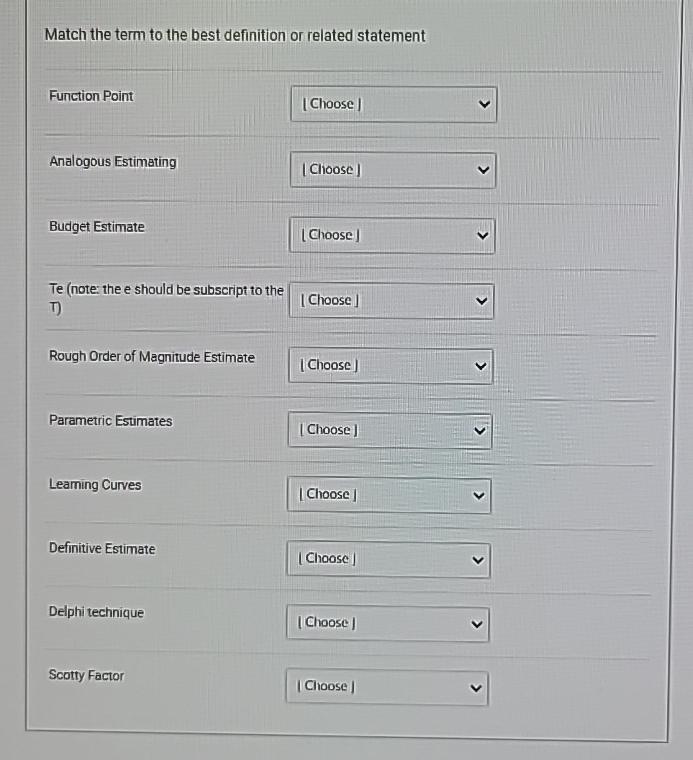Click the chevron arrow beside Parametric Estimates
Viewport: 693px width, 760px height.
(x=480, y=430)
